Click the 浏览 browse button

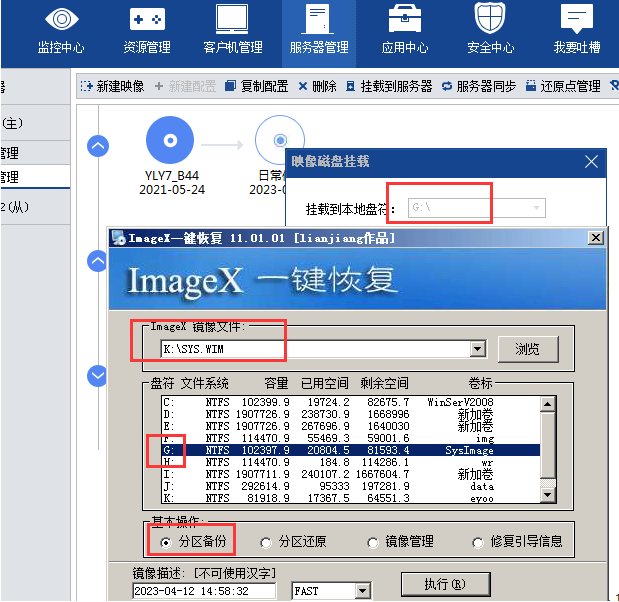[x=528, y=349]
